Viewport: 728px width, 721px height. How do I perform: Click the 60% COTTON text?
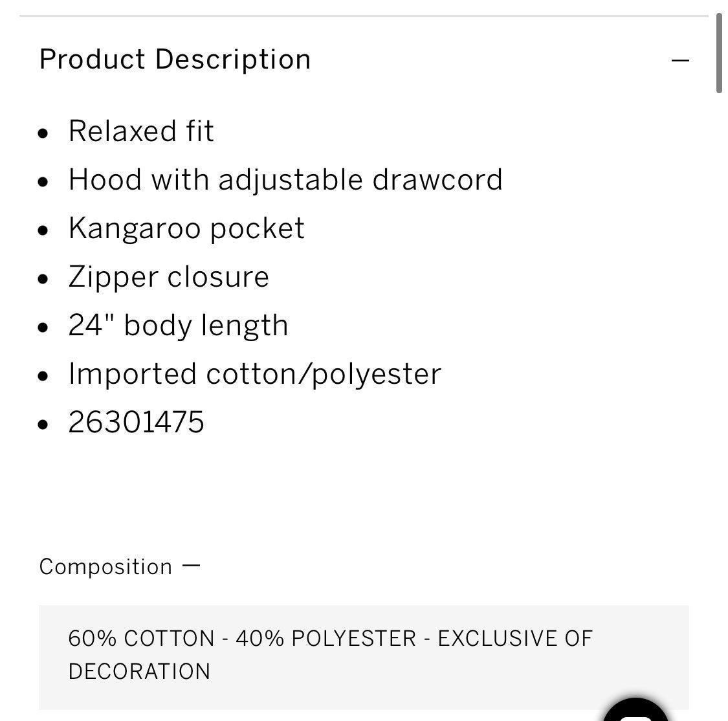coord(141,638)
